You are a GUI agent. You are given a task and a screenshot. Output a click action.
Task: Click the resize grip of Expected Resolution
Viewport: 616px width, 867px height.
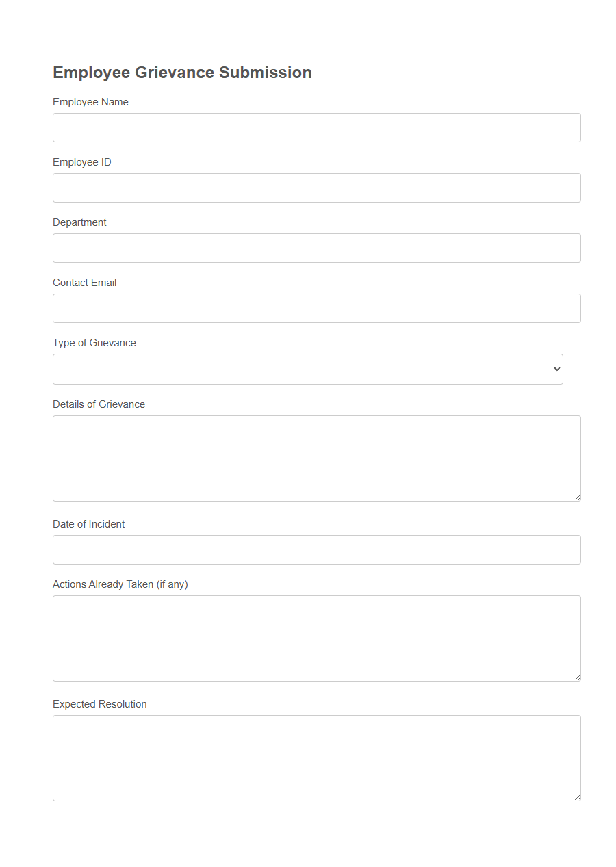pyautogui.click(x=578, y=797)
